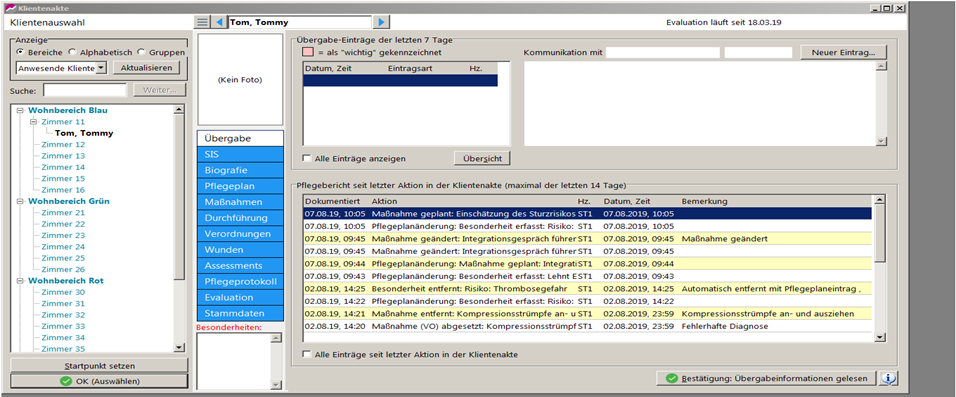The width and height of the screenshot is (956, 397).
Task: Click Bestätigung: Übergabeinformationen gelesen button
Action: pyautogui.click(x=767, y=379)
